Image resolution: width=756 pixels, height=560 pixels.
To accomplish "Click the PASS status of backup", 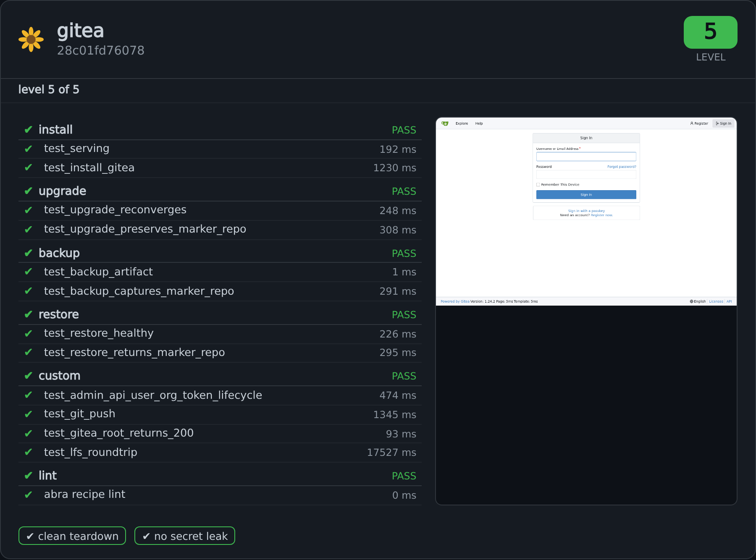I will click(404, 254).
